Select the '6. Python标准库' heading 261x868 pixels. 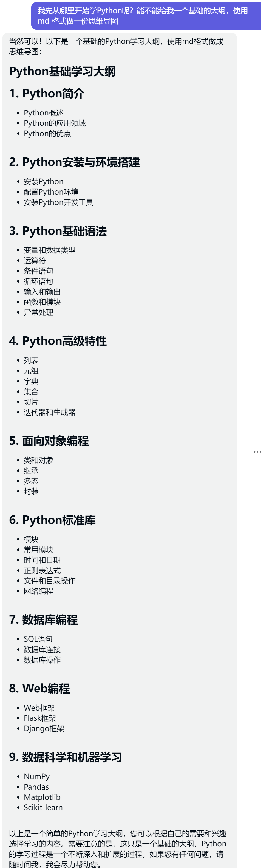point(52,520)
